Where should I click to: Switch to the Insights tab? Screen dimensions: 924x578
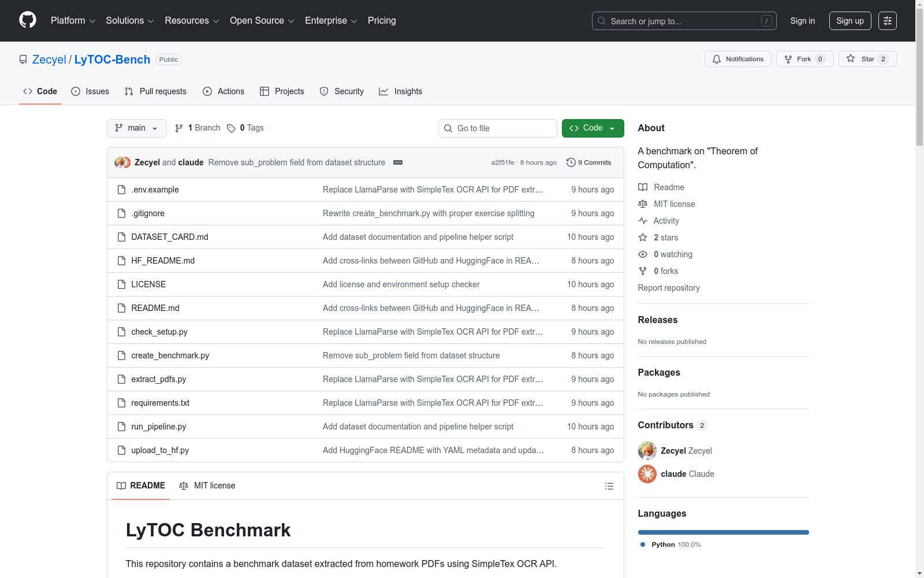(401, 91)
